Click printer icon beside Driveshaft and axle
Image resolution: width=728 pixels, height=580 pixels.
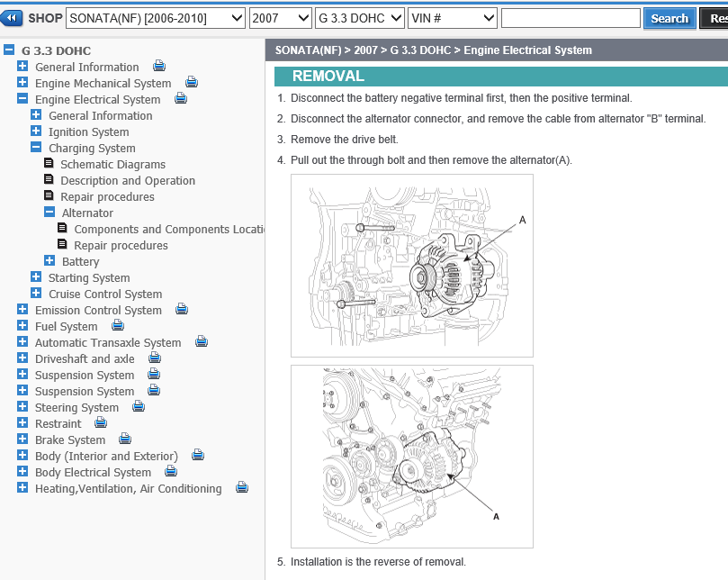[155, 358]
